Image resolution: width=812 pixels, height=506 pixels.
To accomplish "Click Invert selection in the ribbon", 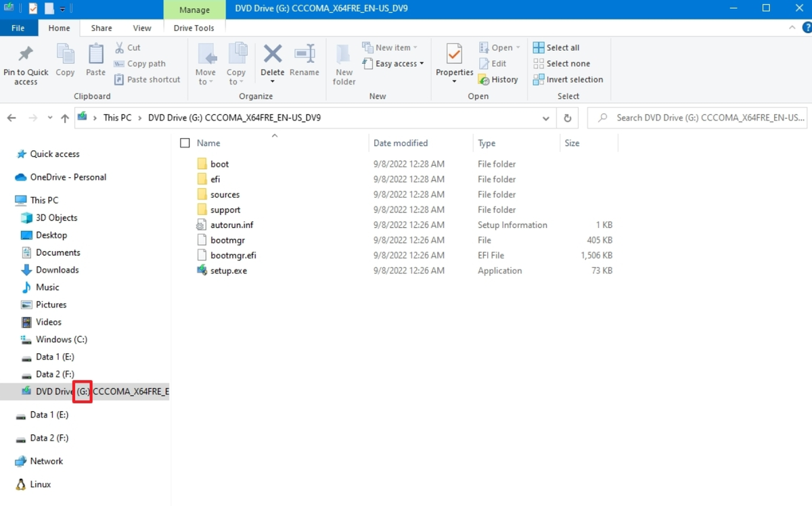I will [568, 79].
